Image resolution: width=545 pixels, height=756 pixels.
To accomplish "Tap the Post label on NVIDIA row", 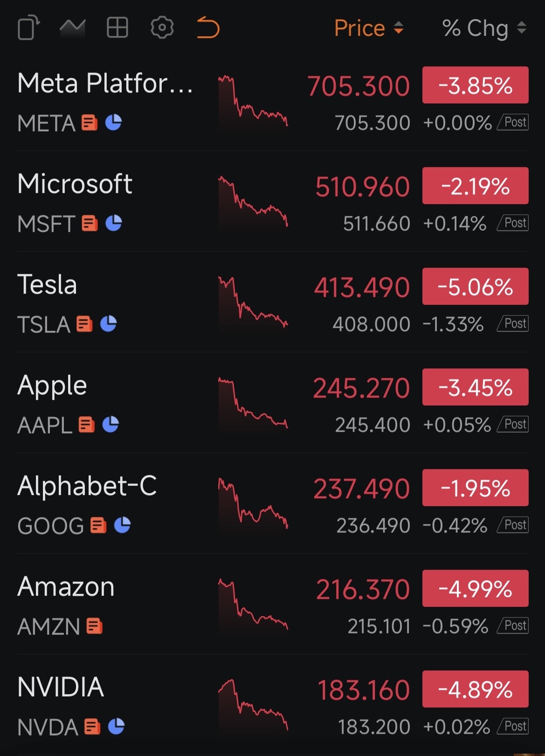I will 514,726.
